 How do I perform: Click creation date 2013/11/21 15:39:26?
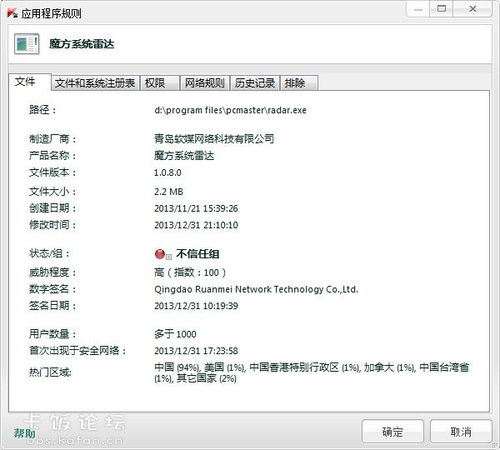[x=196, y=209]
